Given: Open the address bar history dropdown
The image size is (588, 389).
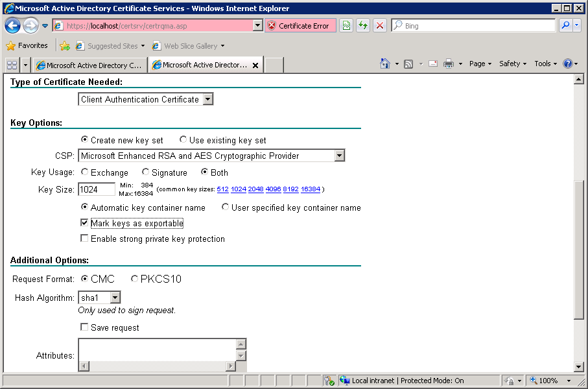Looking at the screenshot, I should [x=257, y=25].
